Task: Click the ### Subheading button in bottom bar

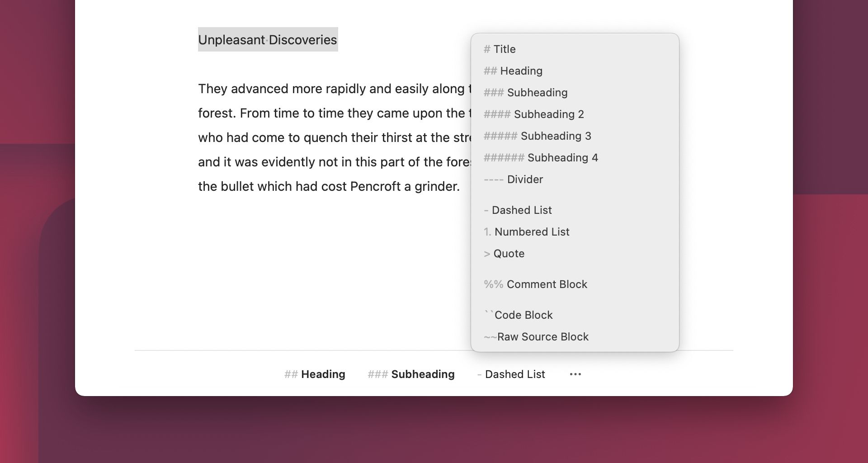Action: point(411,374)
